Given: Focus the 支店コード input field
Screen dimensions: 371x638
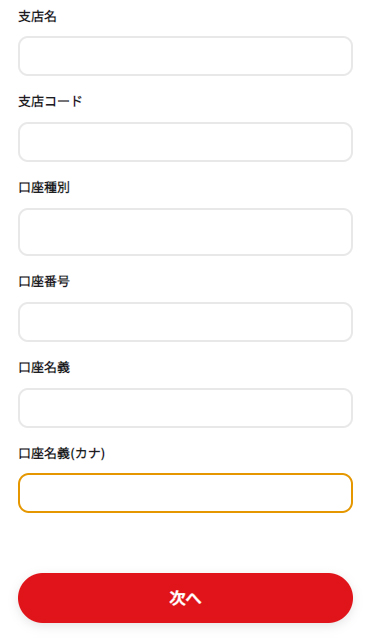Looking at the screenshot, I should (x=185, y=142).
